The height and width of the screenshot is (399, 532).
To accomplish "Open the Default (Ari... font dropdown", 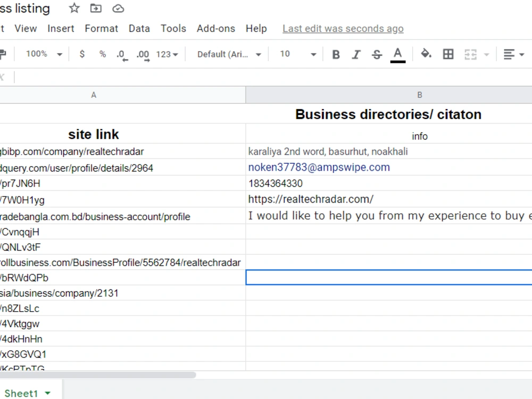I will tap(229, 54).
